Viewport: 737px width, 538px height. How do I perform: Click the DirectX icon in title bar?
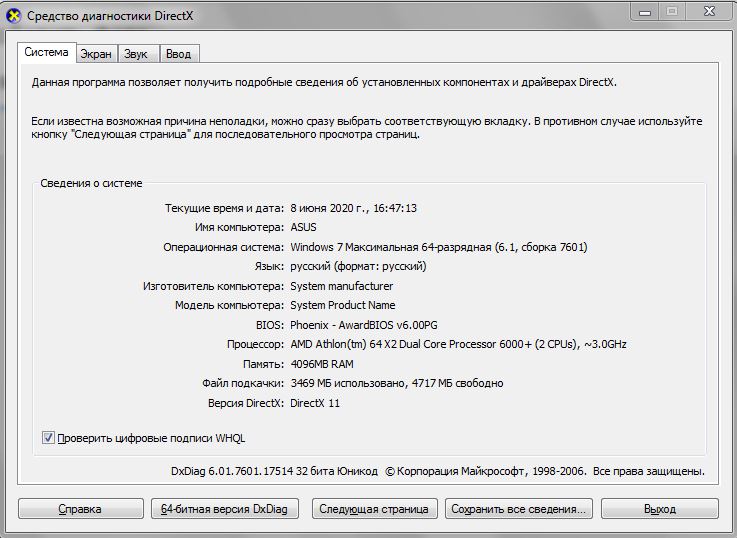pos(14,16)
